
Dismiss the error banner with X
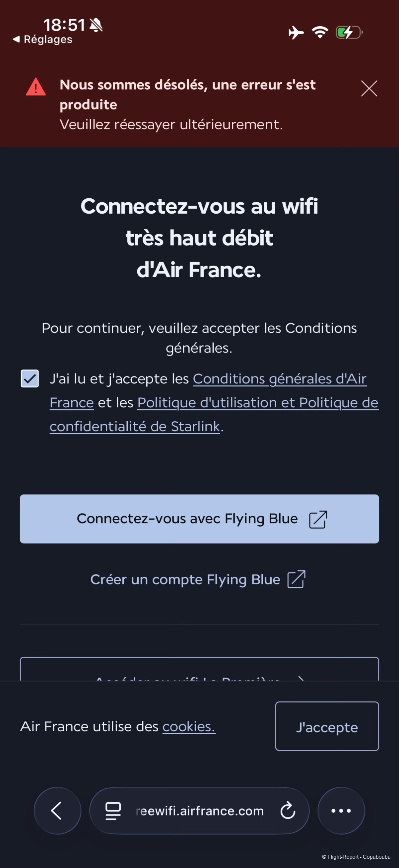[x=369, y=89]
